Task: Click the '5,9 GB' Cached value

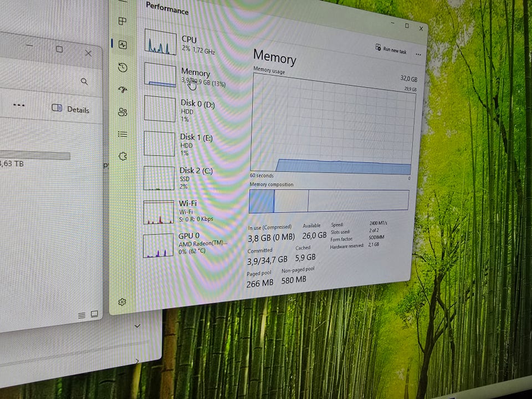Action: click(305, 258)
